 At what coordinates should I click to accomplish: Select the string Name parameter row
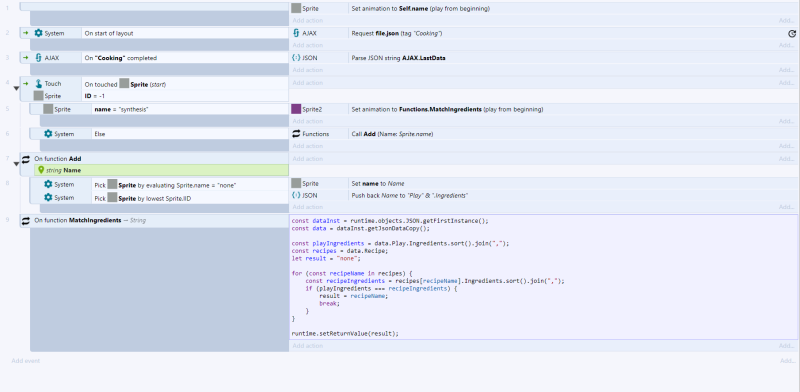161,170
